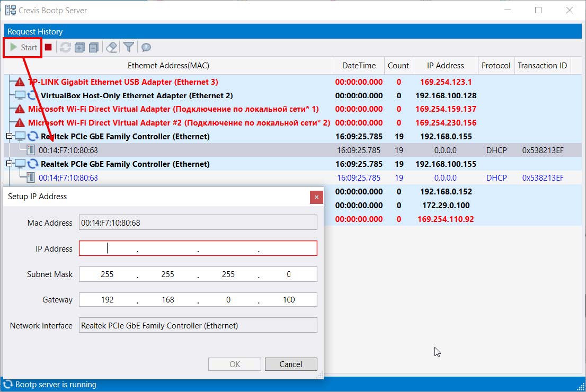Expand all tree nodes using the plus toolbar icon
The width and height of the screenshot is (586, 392).
click(79, 48)
